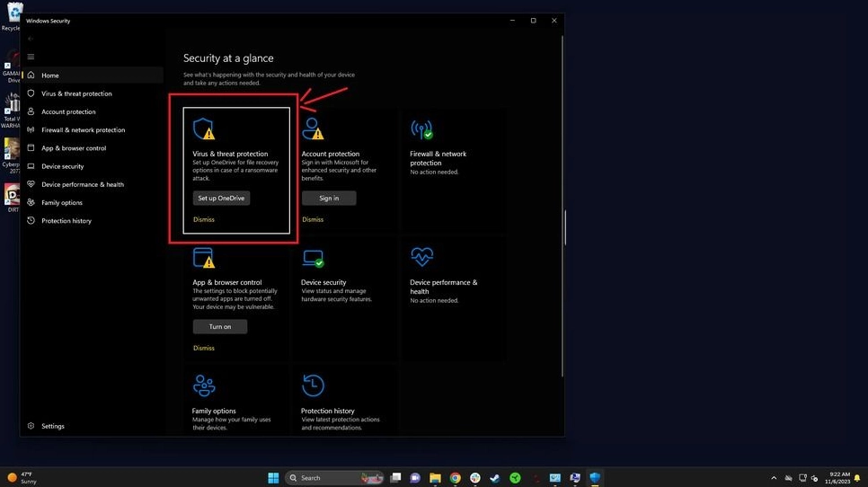The image size is (868, 487).
Task: Select Device security in the sidebar
Action: pos(62,166)
